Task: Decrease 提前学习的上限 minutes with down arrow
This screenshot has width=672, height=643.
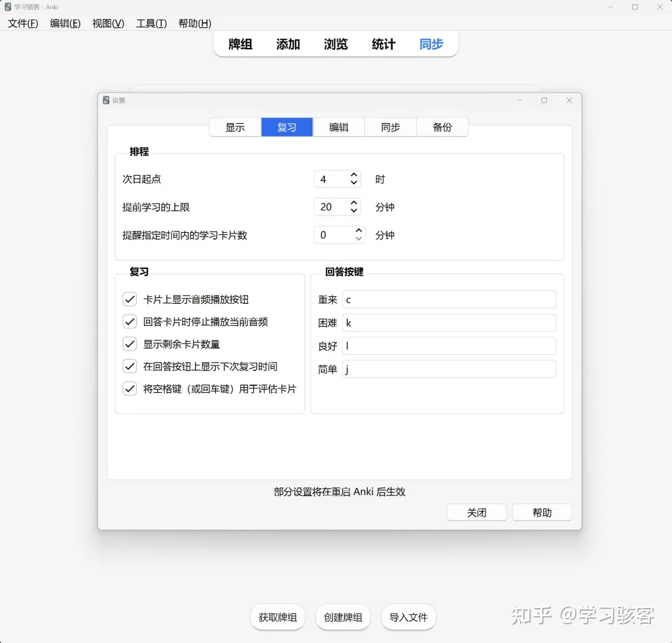Action: click(x=354, y=211)
